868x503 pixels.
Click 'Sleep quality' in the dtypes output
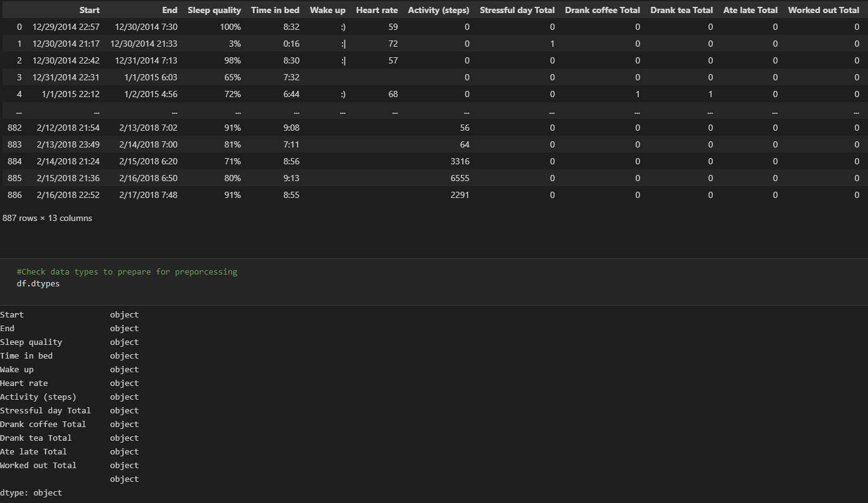(x=31, y=342)
